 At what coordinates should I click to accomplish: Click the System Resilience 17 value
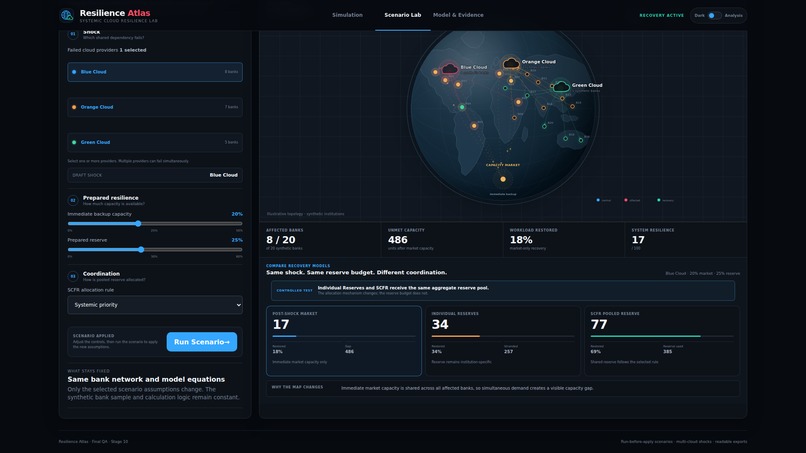pos(638,240)
